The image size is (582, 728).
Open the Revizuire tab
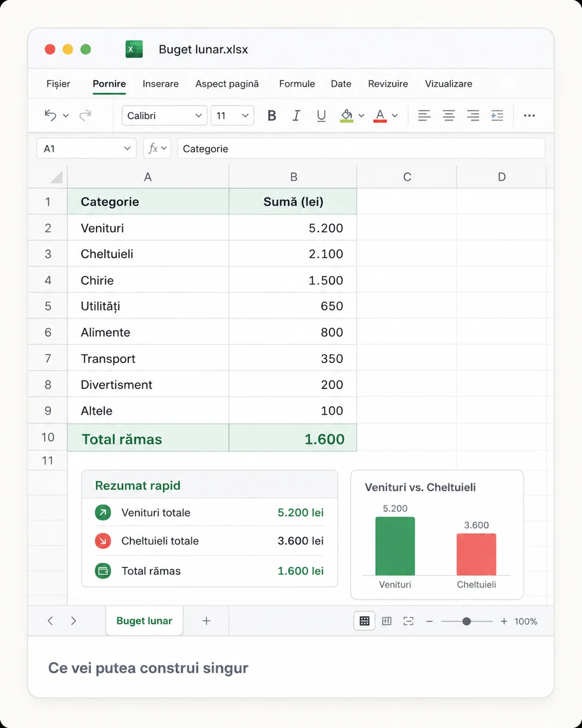[388, 84]
